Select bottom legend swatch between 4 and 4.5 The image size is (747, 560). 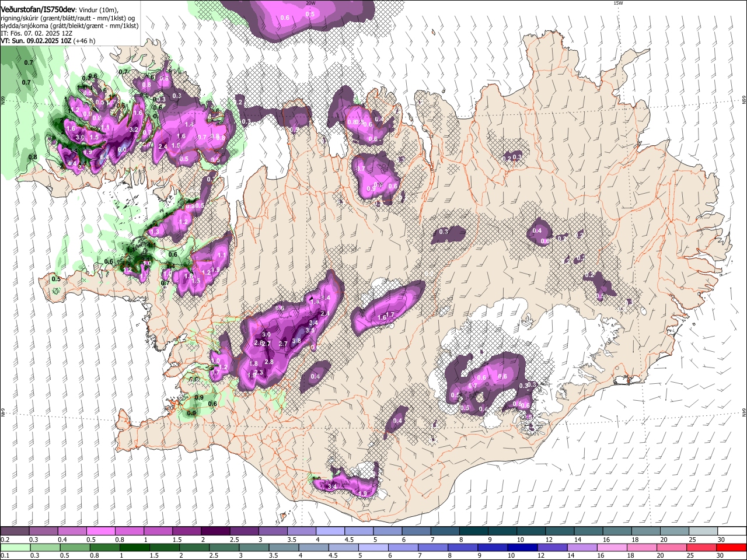[313, 547]
